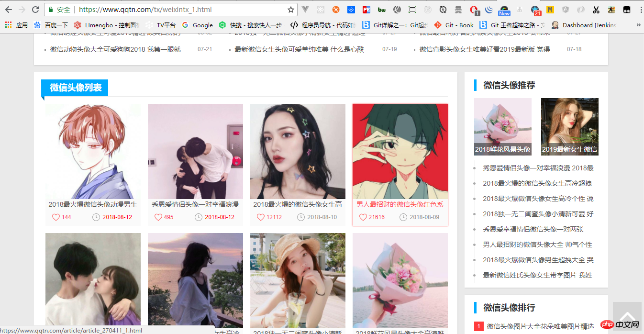Open the Vue devtools extension
Image resolution: width=644 pixels, height=334 pixels.
coord(305,10)
